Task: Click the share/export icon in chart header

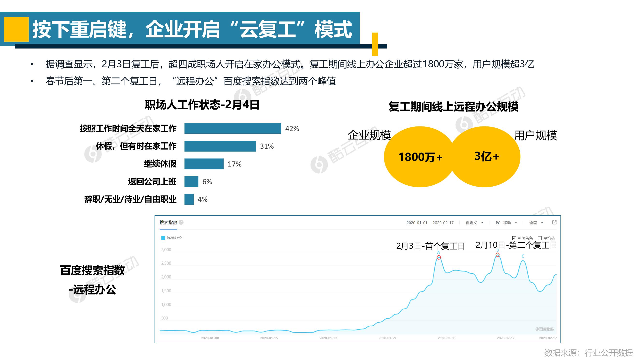Action: 554,222
